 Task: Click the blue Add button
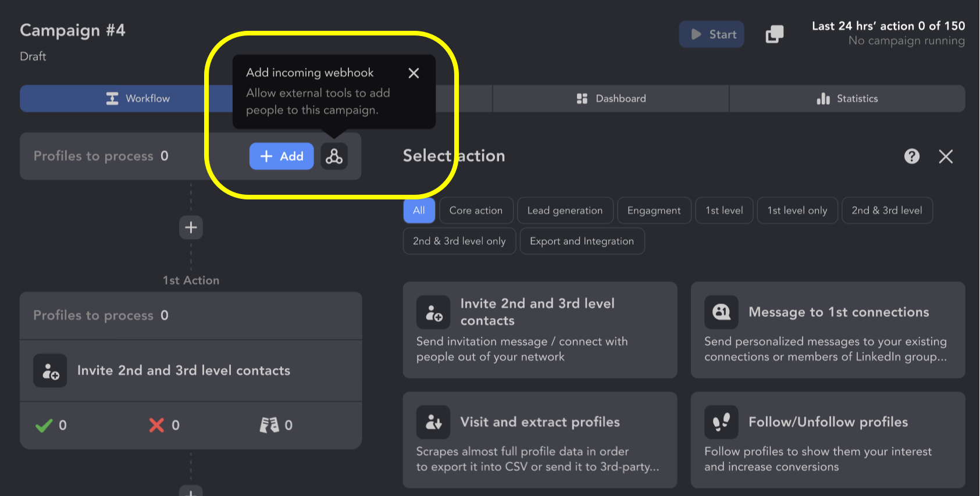tap(281, 156)
